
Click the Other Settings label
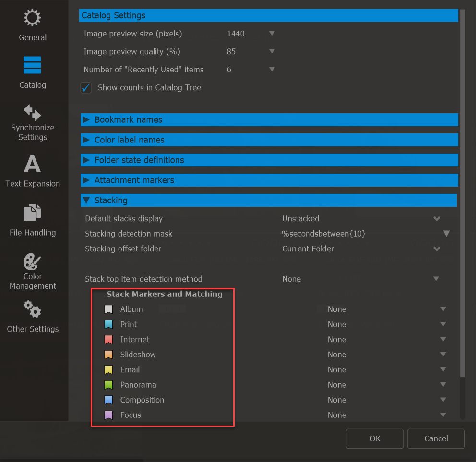tap(33, 329)
